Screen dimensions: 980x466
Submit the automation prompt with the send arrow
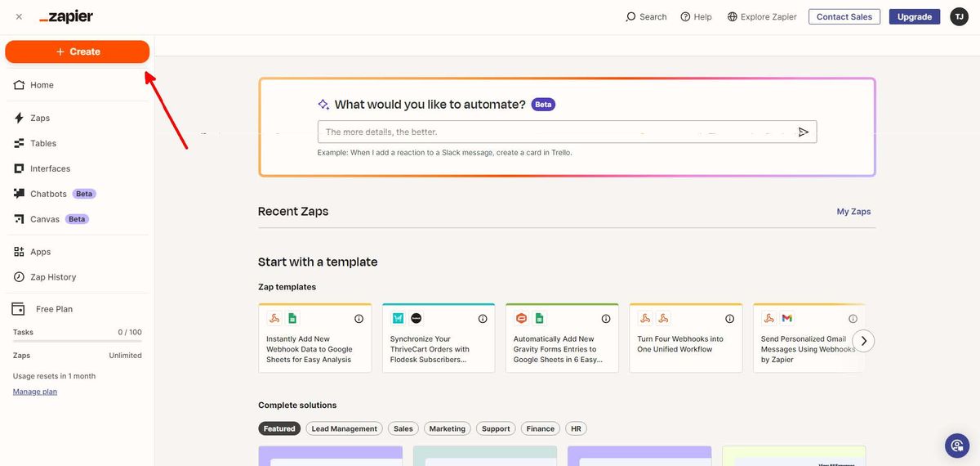pyautogui.click(x=804, y=132)
